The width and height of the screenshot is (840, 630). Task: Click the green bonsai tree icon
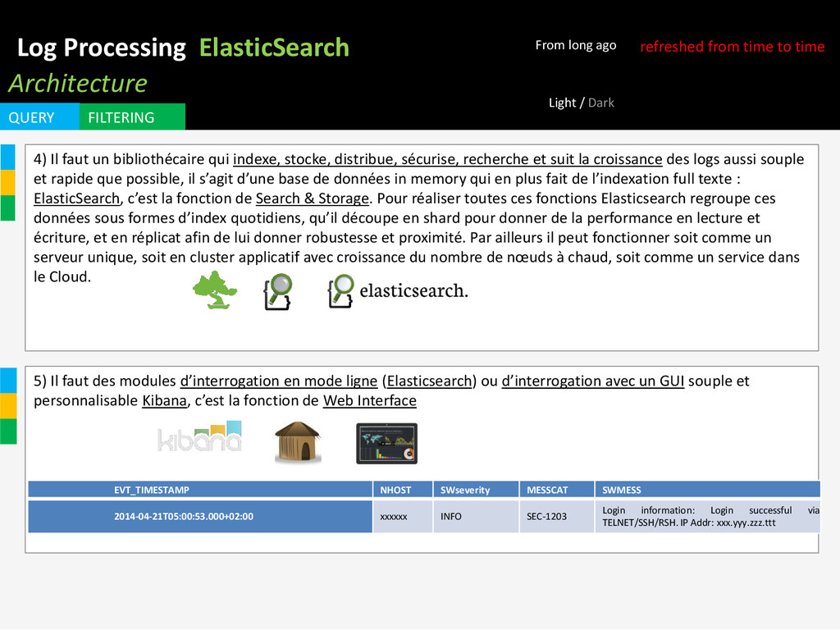click(215, 290)
